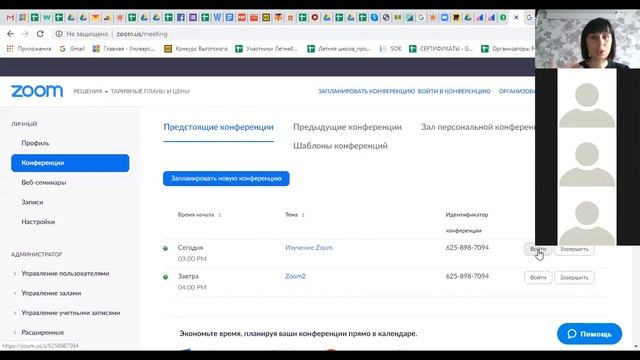
Task: Open the Изучение Zoom meeting link
Action: 309,248
